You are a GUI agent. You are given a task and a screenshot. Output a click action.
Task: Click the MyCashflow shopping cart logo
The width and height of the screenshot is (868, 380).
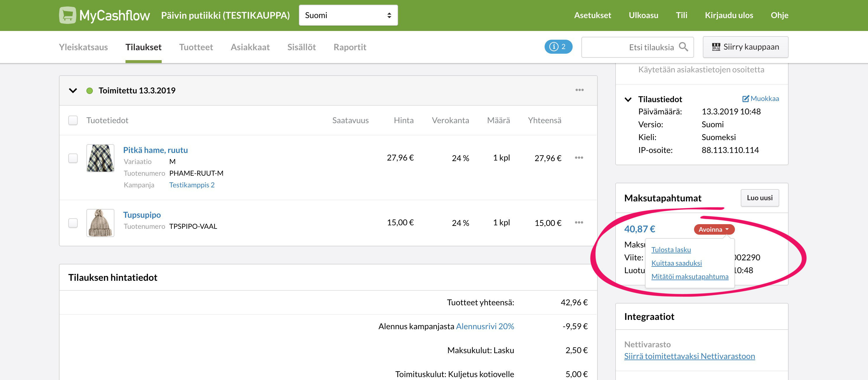click(x=67, y=15)
